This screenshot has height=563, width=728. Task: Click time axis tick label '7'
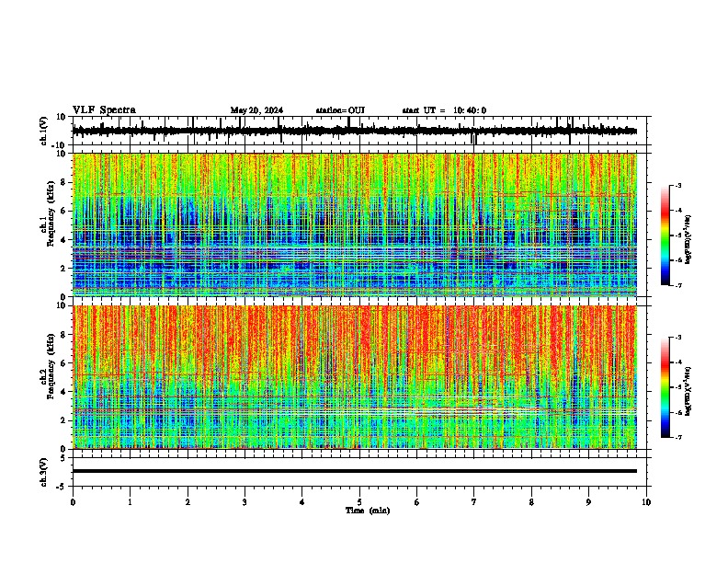tap(474, 502)
